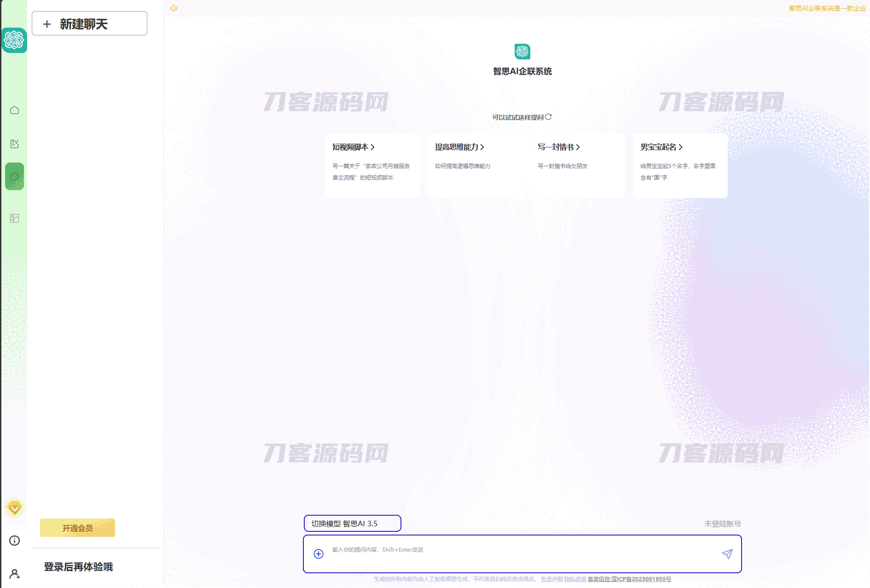Open the 隐私政策 link in the footer
870x588 pixels.
coord(575,579)
